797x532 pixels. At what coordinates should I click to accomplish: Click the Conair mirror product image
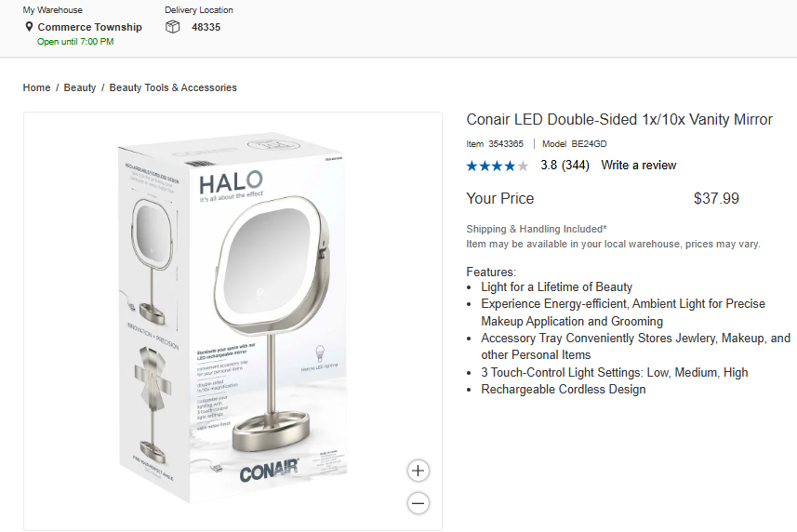[232, 321]
